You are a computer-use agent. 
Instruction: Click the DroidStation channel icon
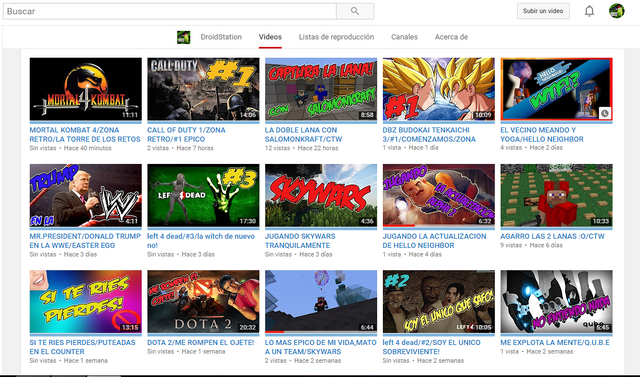coord(183,37)
